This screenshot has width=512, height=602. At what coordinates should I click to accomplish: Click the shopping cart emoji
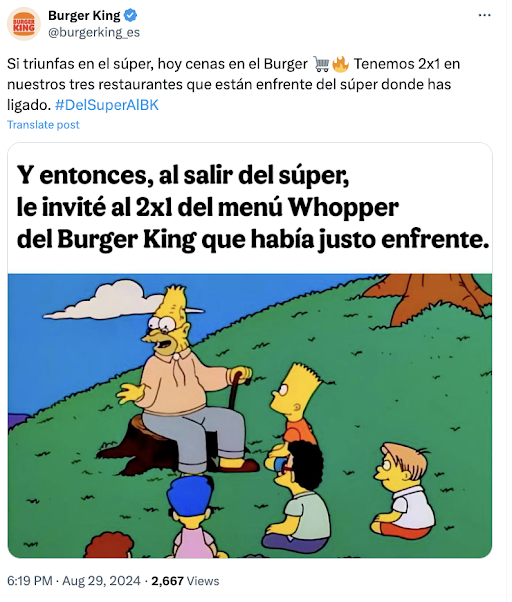coord(321,64)
